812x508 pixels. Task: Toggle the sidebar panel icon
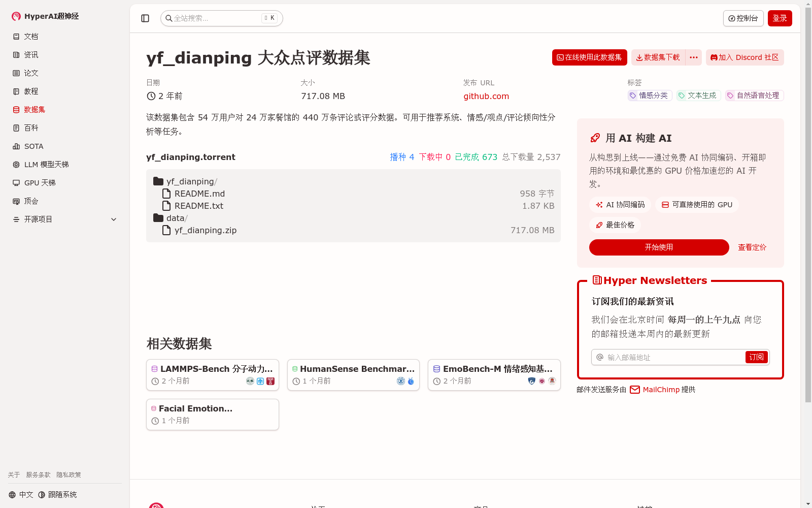tap(145, 18)
